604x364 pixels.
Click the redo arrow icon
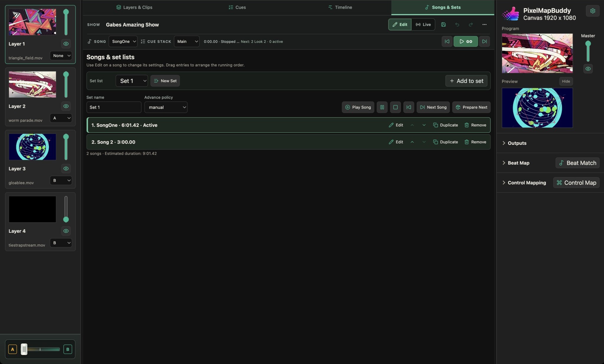pyautogui.click(x=471, y=24)
